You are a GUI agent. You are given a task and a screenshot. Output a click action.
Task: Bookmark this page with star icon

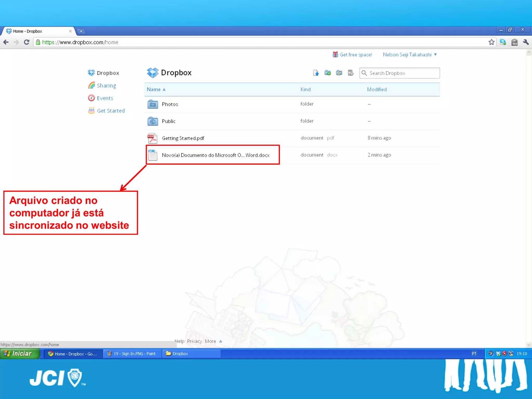click(x=491, y=42)
